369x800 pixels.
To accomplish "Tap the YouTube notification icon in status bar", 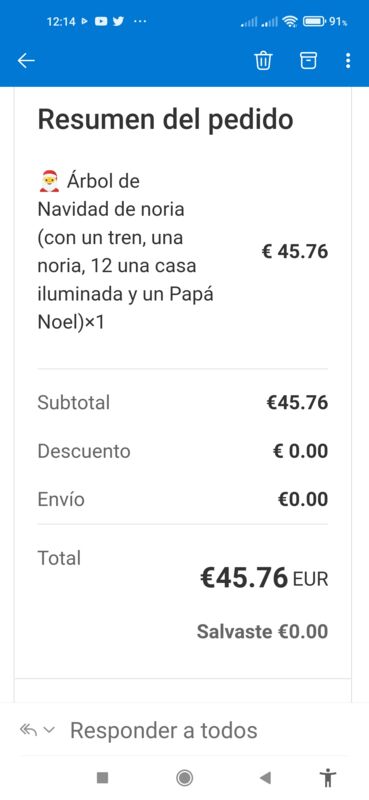I will (101, 21).
